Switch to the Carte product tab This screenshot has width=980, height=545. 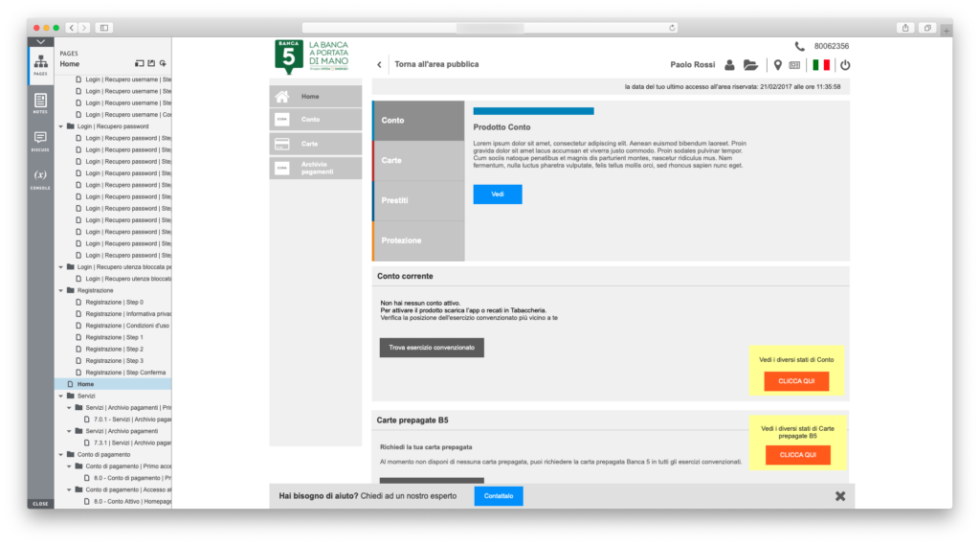pyautogui.click(x=418, y=160)
